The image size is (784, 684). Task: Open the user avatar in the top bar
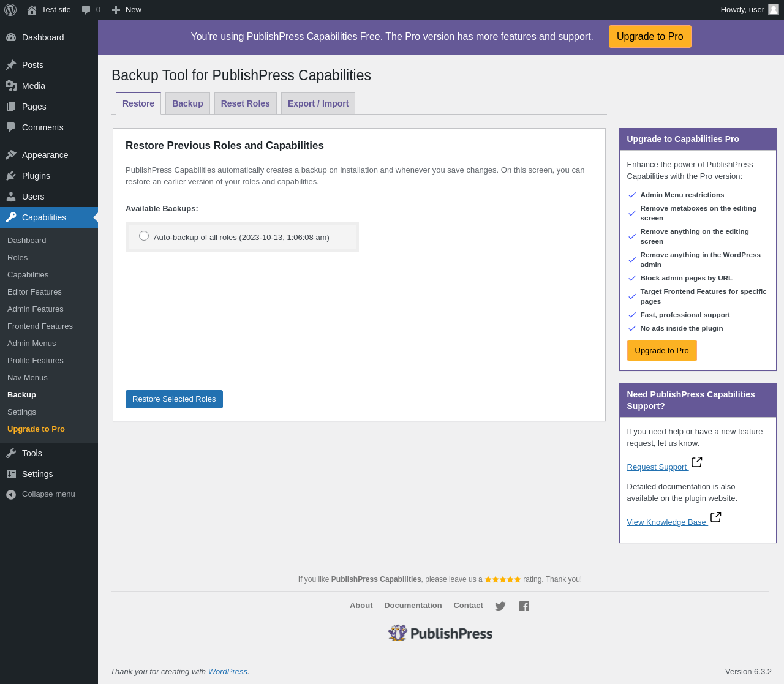click(x=774, y=9)
